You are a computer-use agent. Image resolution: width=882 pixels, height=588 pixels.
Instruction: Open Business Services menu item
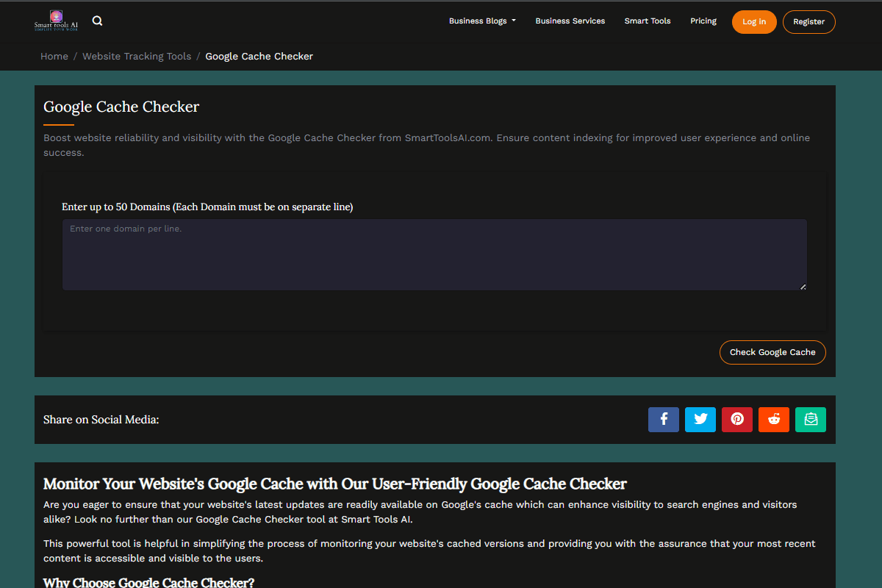(570, 21)
